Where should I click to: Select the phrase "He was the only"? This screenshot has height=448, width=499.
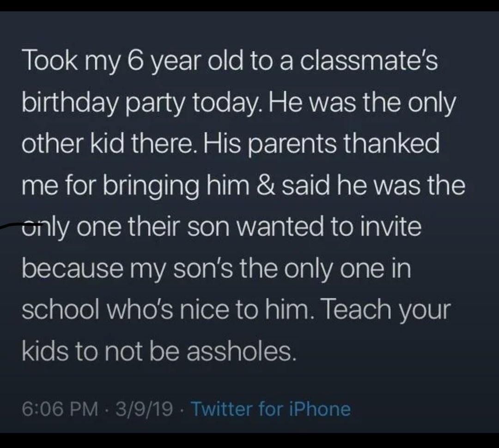coord(363,103)
